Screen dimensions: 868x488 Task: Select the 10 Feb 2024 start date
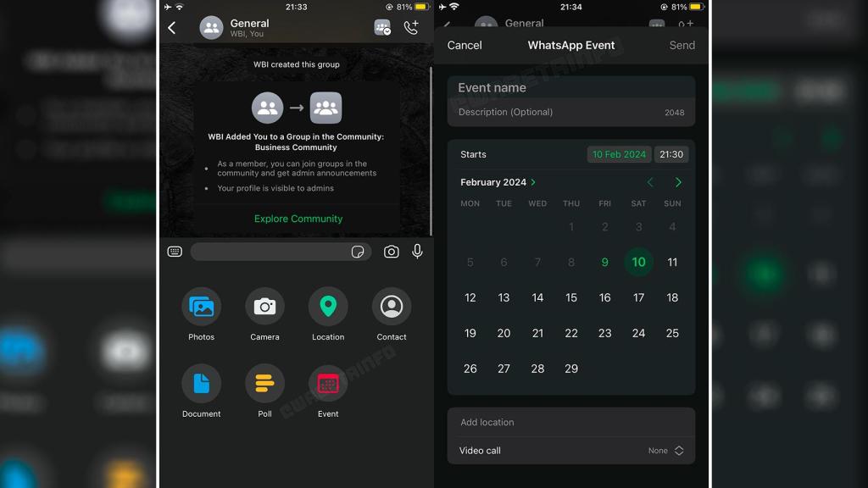(619, 154)
